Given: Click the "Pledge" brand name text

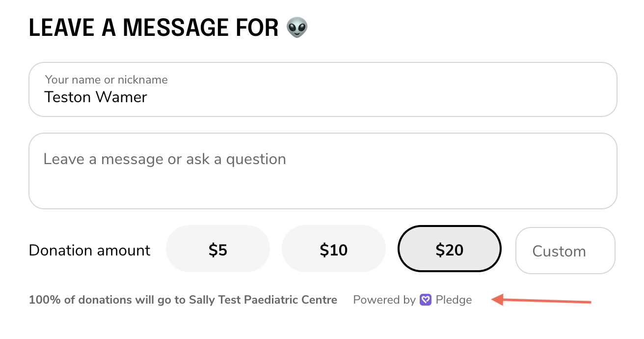Looking at the screenshot, I should click(454, 300).
